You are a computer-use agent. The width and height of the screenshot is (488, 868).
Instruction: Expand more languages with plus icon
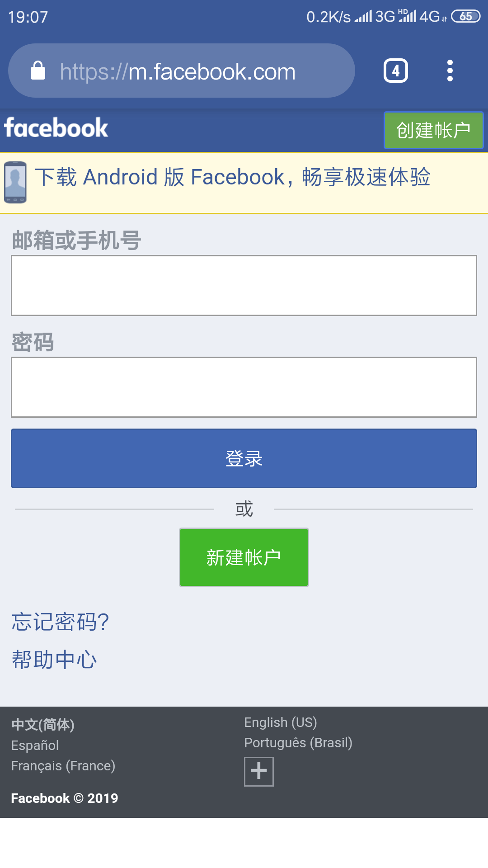[x=258, y=771]
